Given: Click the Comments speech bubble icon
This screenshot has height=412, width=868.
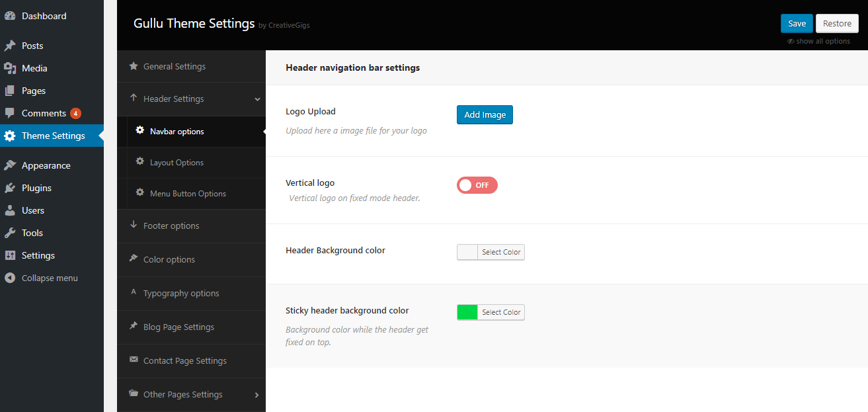Looking at the screenshot, I should click(x=10, y=113).
